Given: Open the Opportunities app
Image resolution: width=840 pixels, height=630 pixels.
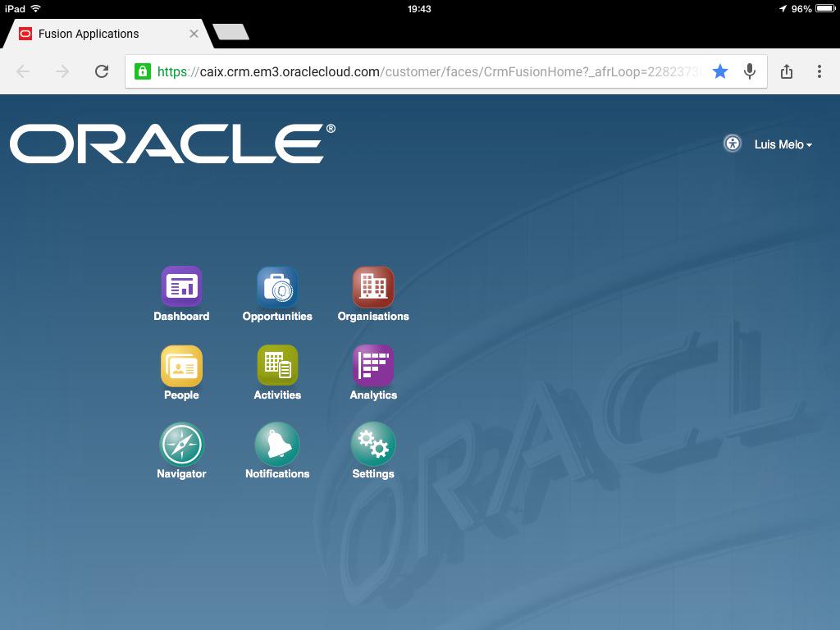Looking at the screenshot, I should (277, 286).
